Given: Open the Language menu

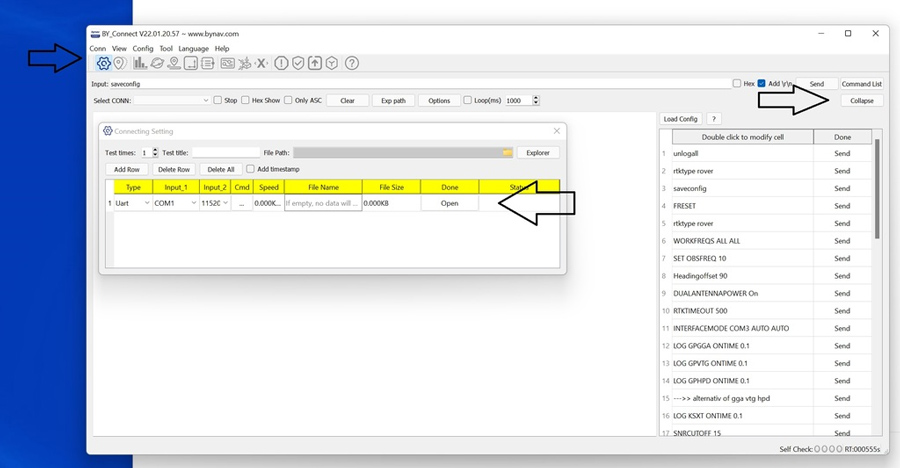Looking at the screenshot, I should coord(194,48).
